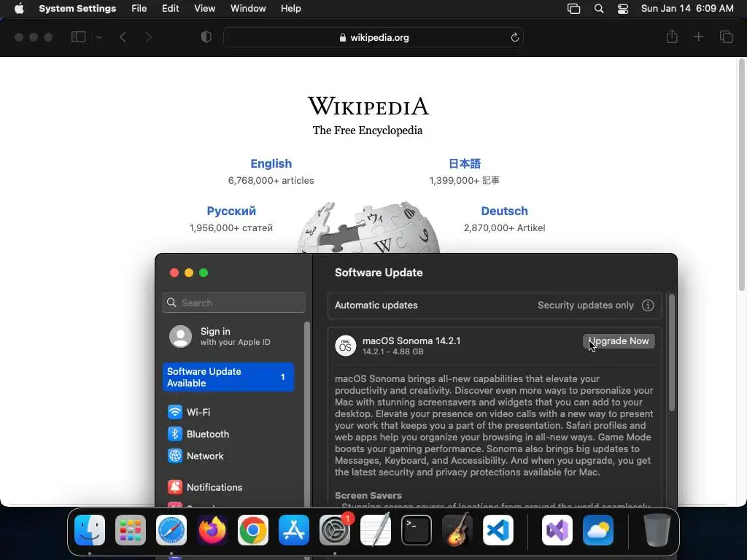Viewport: 747px width, 560px height.
Task: Open System Settings from the Dock
Action: coord(335,529)
